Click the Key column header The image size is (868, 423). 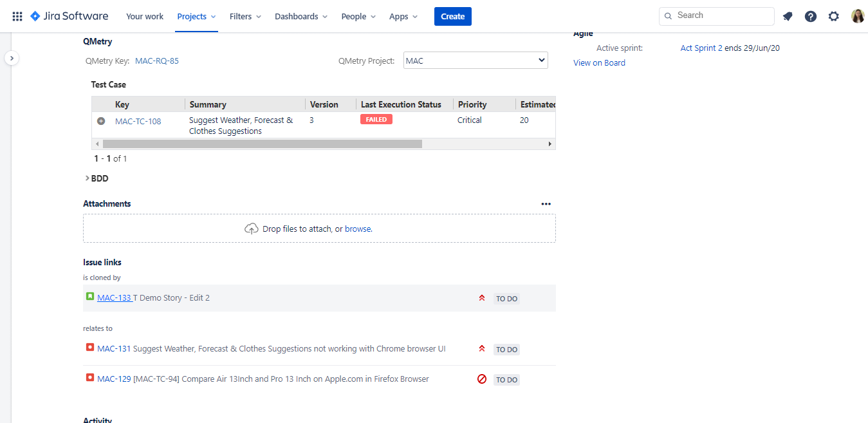(122, 104)
